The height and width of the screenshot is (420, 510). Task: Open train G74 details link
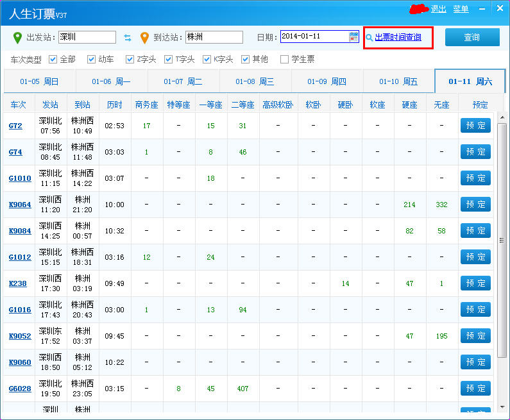pos(15,152)
